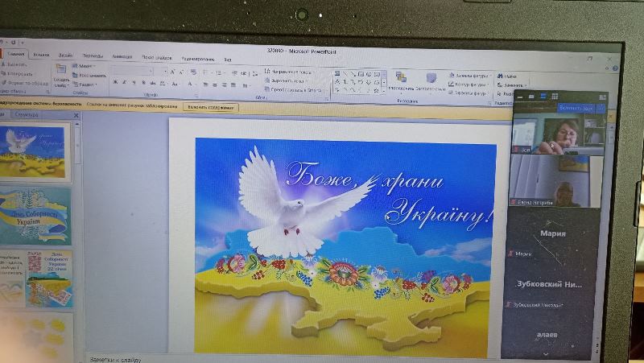644x363 pixels.
Task: Click the line spacing icon
Action: [x=255, y=74]
